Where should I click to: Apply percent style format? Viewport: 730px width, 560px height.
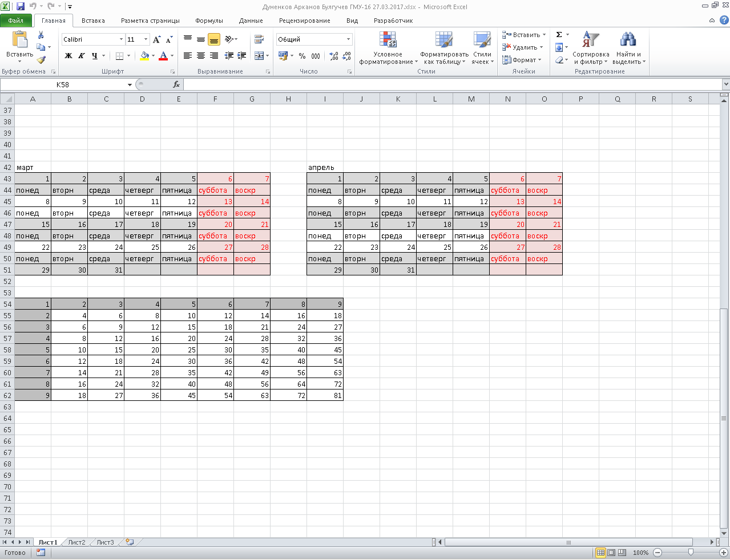coord(302,56)
